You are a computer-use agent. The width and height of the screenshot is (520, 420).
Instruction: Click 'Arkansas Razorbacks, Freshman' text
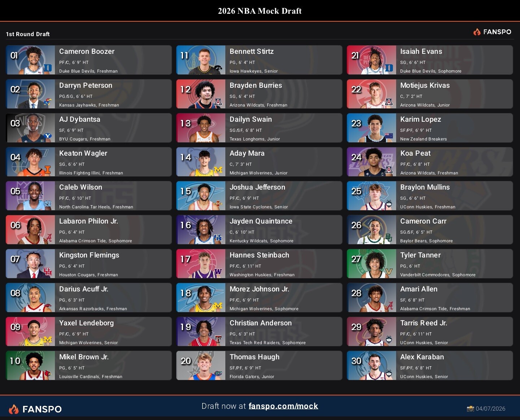pos(93,309)
